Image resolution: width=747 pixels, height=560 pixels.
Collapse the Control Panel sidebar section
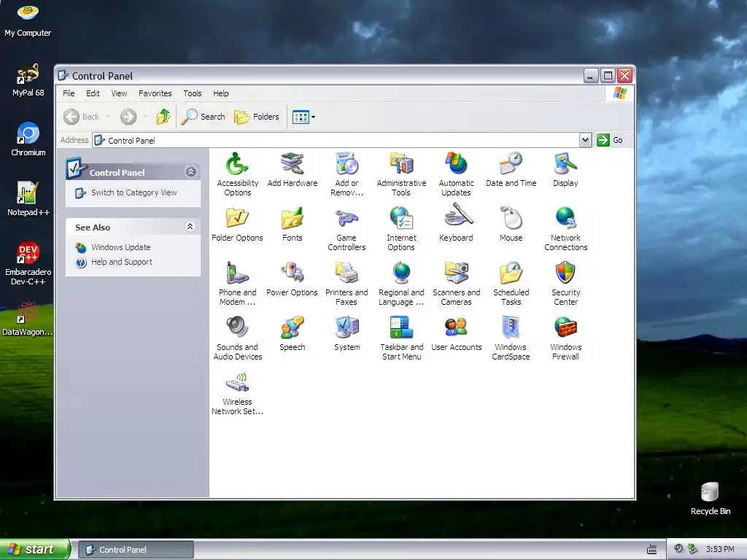coord(191,171)
